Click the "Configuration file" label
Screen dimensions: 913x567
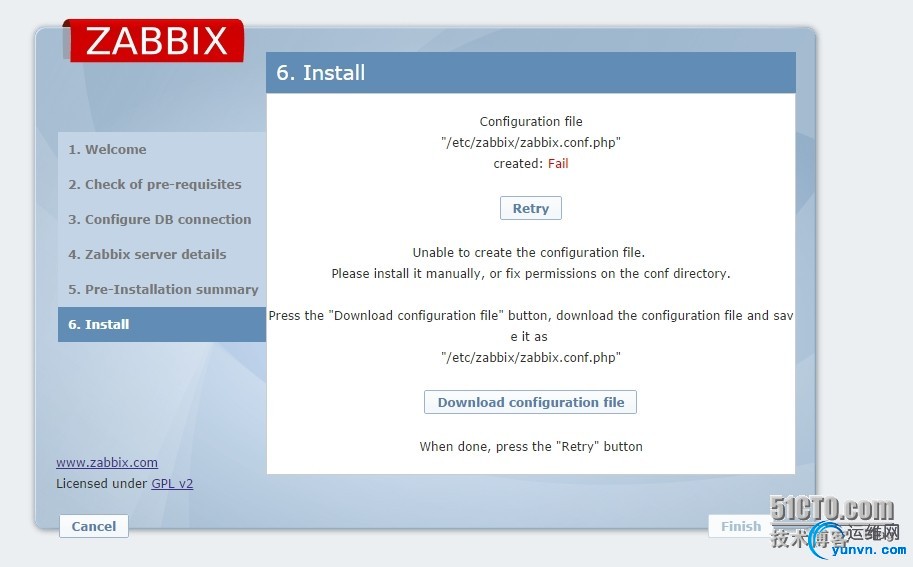tap(531, 122)
